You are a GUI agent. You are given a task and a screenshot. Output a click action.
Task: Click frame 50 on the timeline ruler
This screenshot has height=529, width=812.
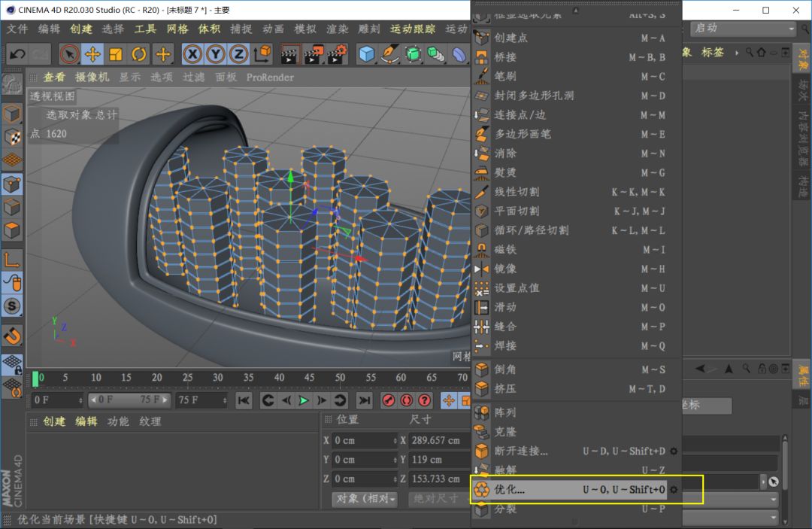coord(340,378)
